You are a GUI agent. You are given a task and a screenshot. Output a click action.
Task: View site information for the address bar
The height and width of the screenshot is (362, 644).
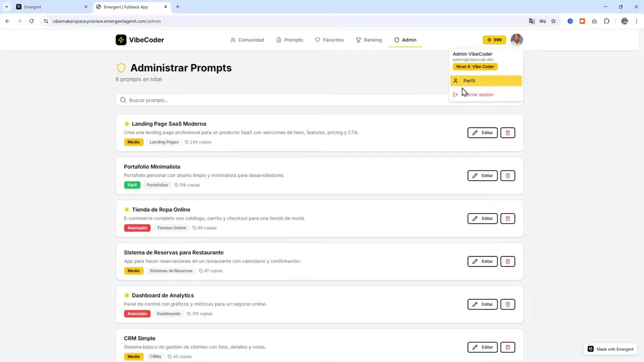pos(46,21)
